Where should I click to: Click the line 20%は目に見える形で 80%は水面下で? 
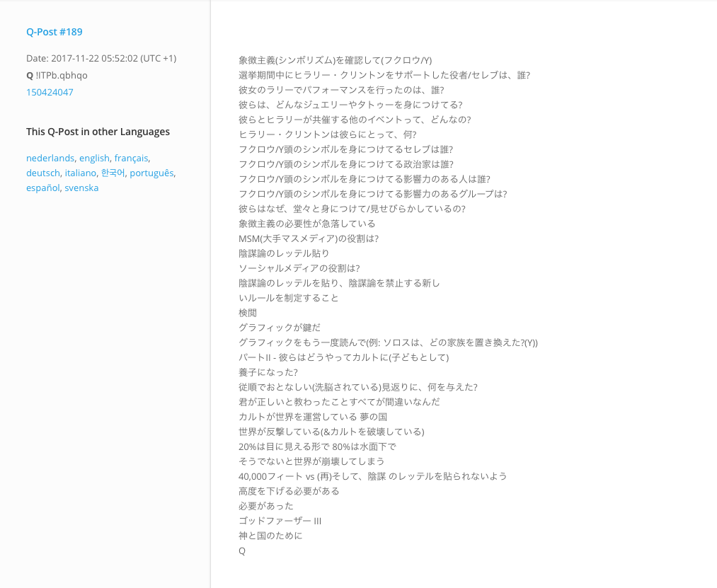(x=317, y=446)
